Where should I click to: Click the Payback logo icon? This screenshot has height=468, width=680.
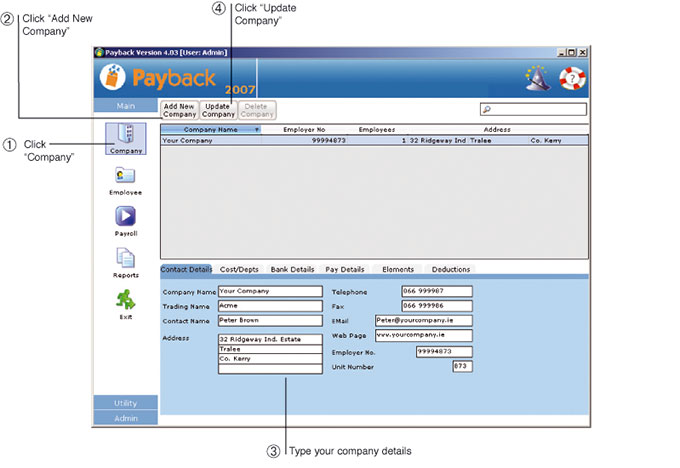(x=115, y=77)
